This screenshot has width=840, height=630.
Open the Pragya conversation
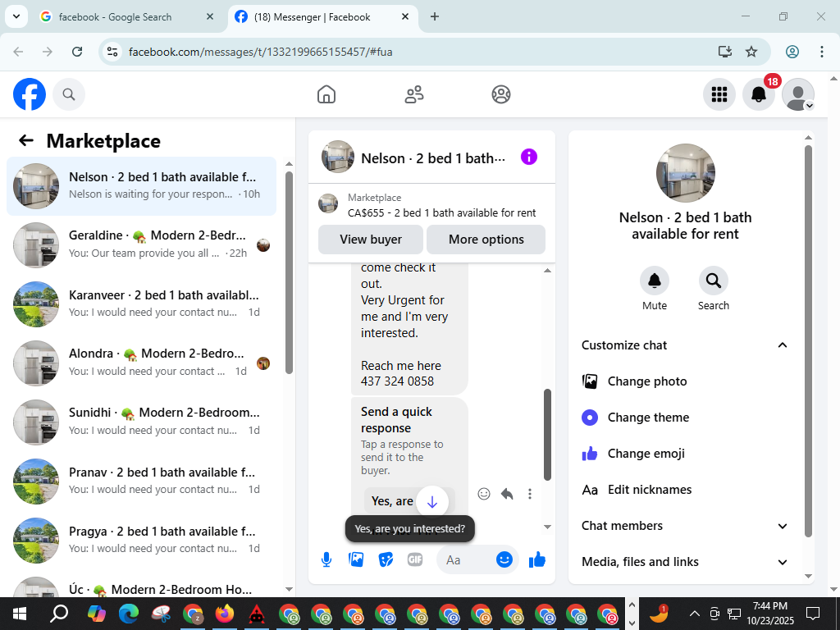[141, 540]
